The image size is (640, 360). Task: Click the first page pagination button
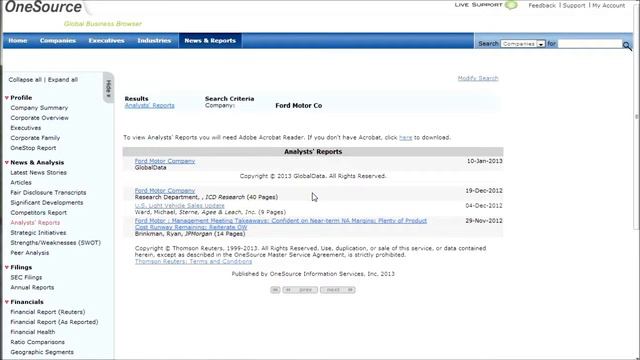275,290
